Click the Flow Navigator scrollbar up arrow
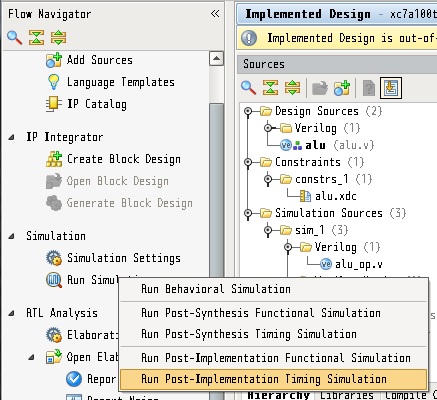The width and height of the screenshot is (437, 400). click(x=216, y=59)
